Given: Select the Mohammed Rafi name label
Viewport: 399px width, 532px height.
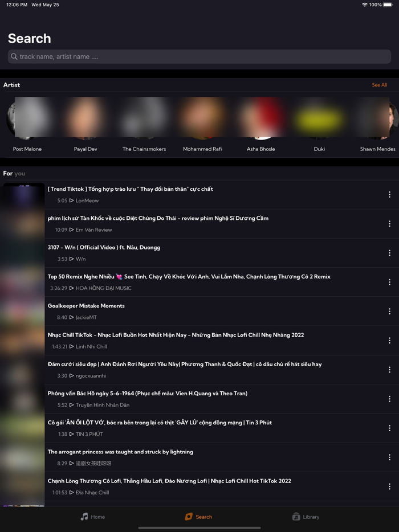Looking at the screenshot, I should click(x=202, y=149).
